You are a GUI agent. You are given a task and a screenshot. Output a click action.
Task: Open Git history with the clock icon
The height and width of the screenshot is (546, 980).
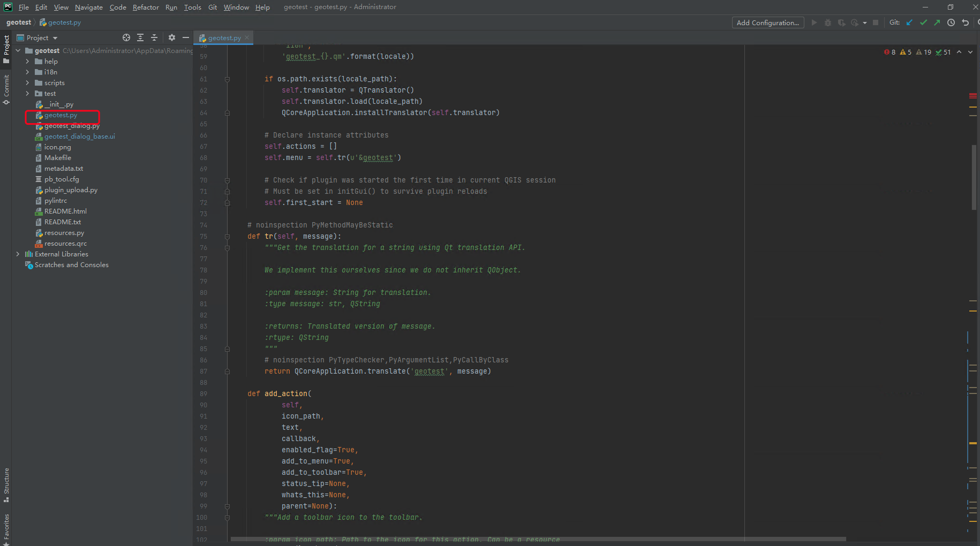[951, 22]
